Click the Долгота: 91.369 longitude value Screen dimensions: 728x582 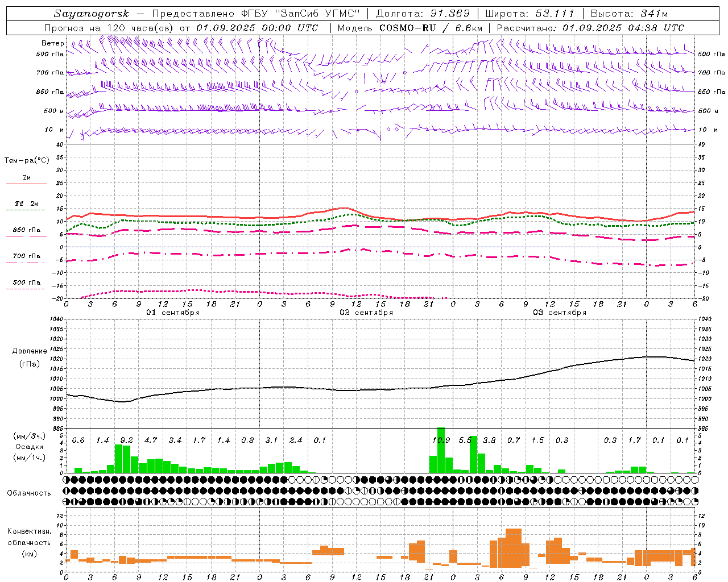pyautogui.click(x=423, y=14)
